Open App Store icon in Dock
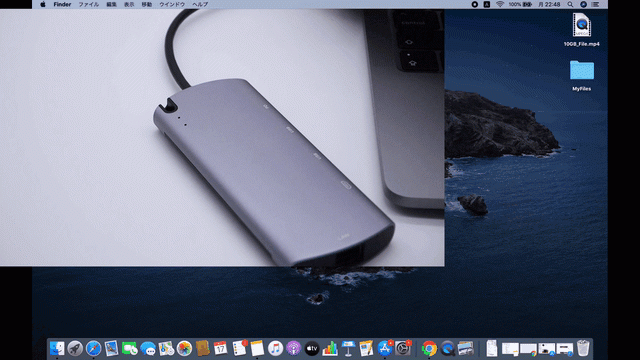The width and height of the screenshot is (640, 360). [x=384, y=349]
